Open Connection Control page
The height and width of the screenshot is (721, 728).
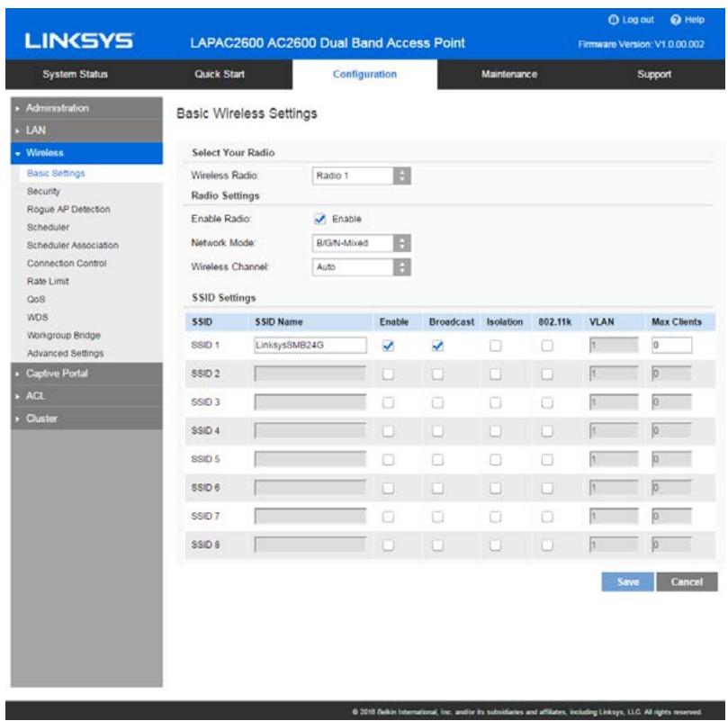pos(67,264)
